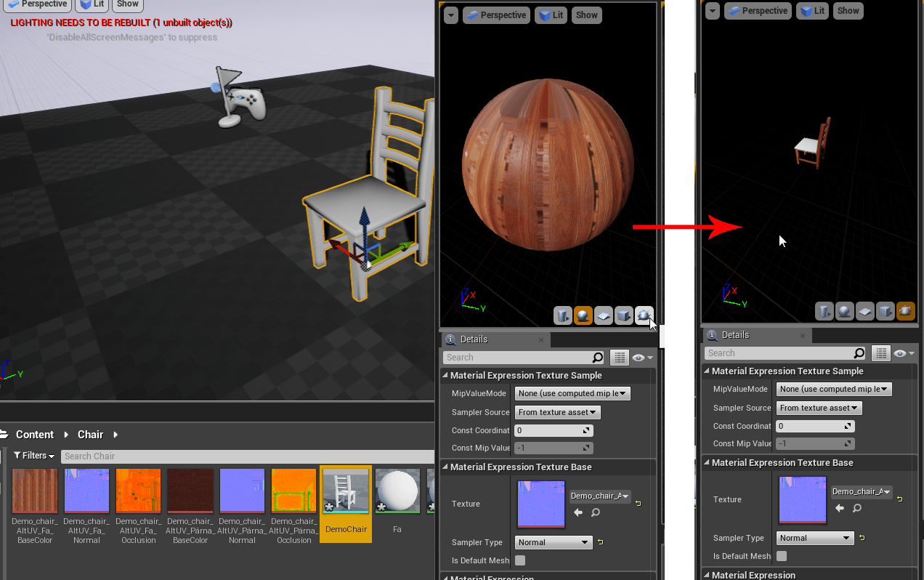Enable Is Default Meshpaint checkbox below the sphere preview
Image resolution: width=924 pixels, height=580 pixels.
tap(520, 560)
